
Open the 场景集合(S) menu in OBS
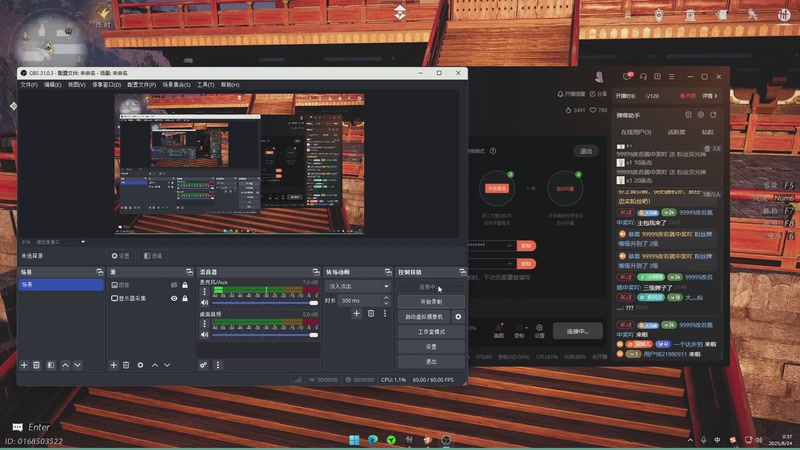coord(177,85)
